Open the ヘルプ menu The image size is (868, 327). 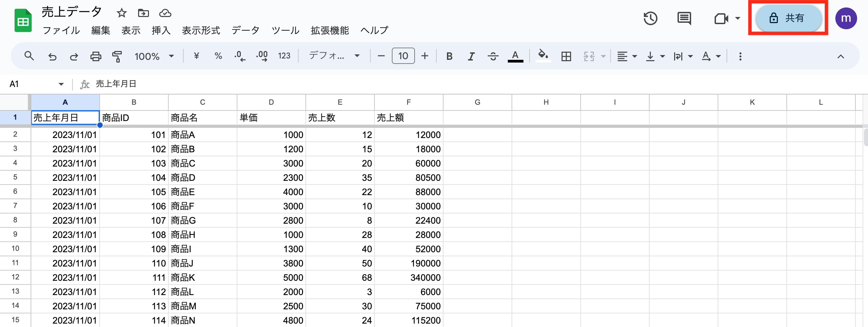click(374, 31)
